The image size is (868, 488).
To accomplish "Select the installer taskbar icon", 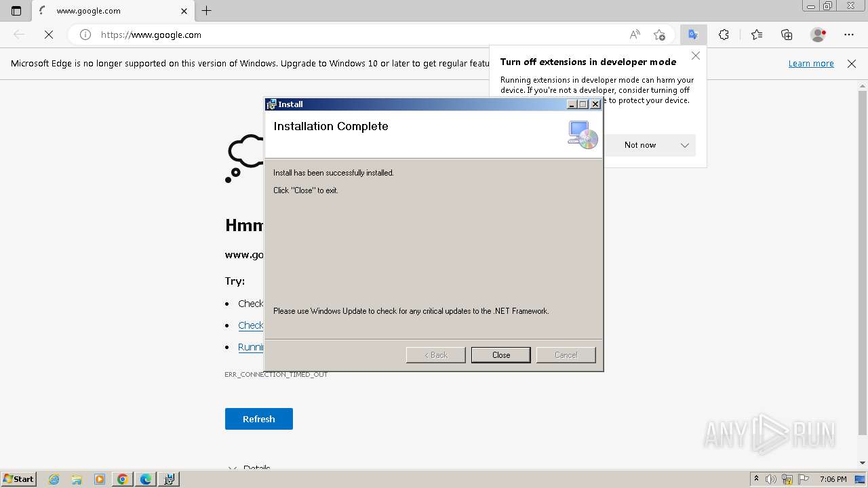I will click(x=169, y=479).
